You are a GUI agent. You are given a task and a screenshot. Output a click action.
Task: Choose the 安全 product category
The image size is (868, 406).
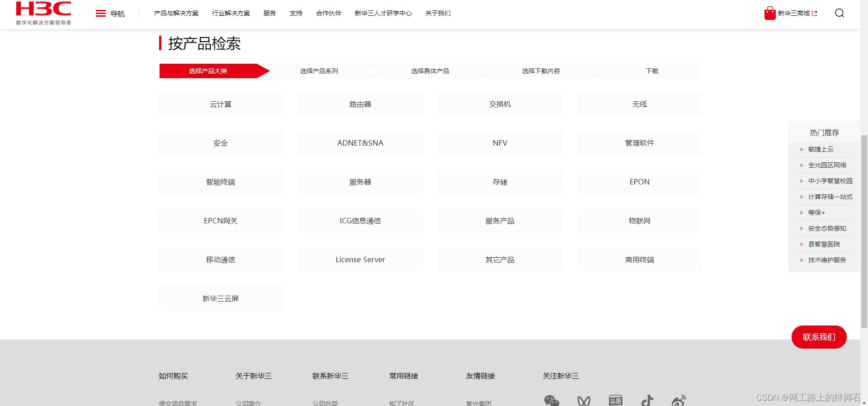pos(221,143)
